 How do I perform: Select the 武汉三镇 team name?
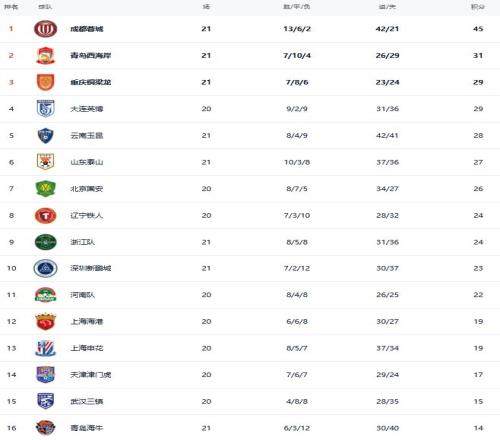coord(87,402)
